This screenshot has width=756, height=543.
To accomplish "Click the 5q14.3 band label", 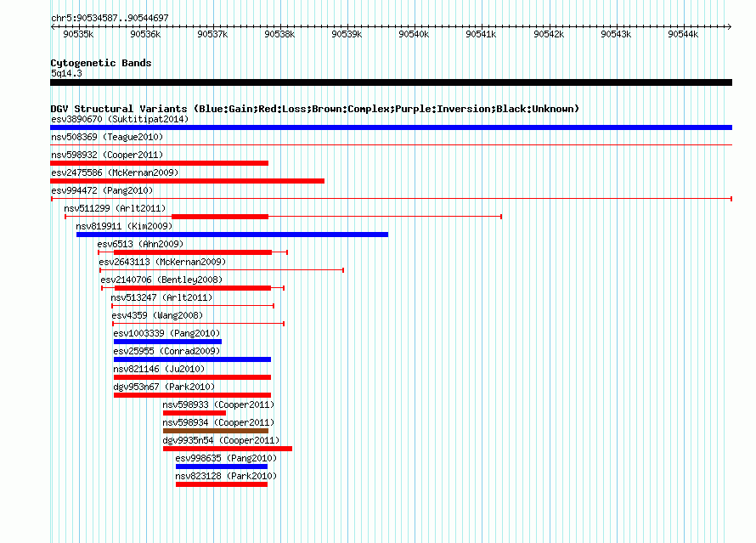I will (x=66, y=73).
